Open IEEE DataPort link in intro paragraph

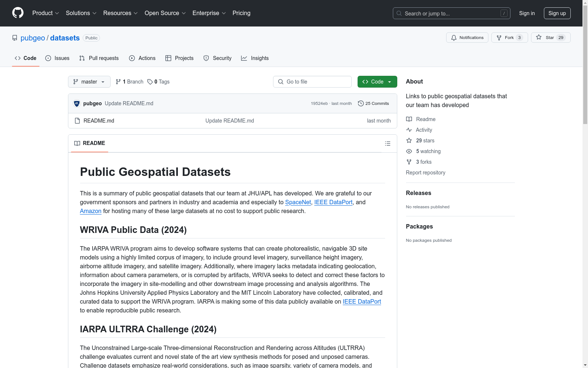(x=333, y=202)
